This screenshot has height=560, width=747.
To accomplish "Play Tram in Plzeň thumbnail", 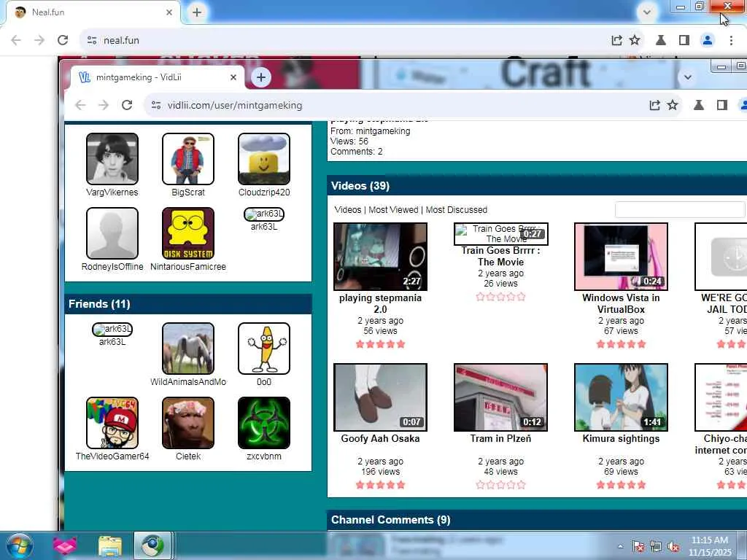I will (500, 397).
